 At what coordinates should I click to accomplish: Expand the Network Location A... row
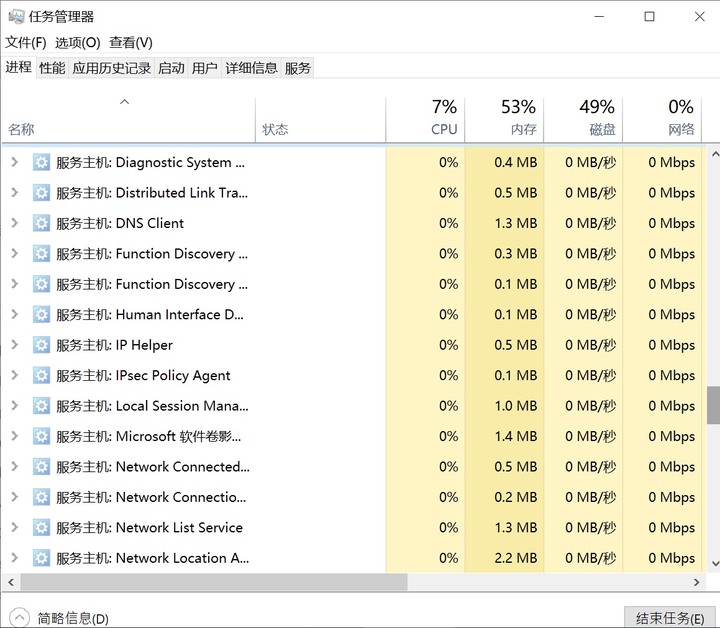point(15,557)
